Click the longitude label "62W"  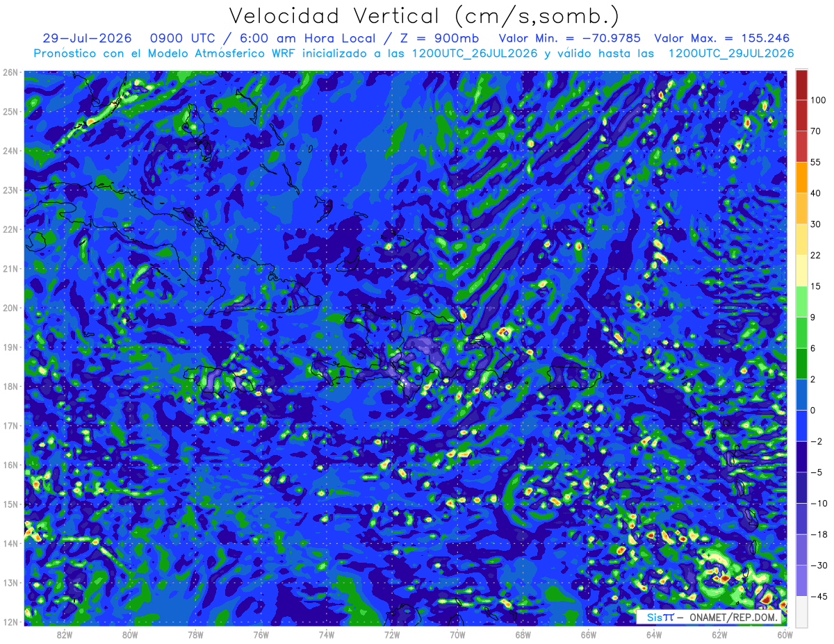(720, 634)
